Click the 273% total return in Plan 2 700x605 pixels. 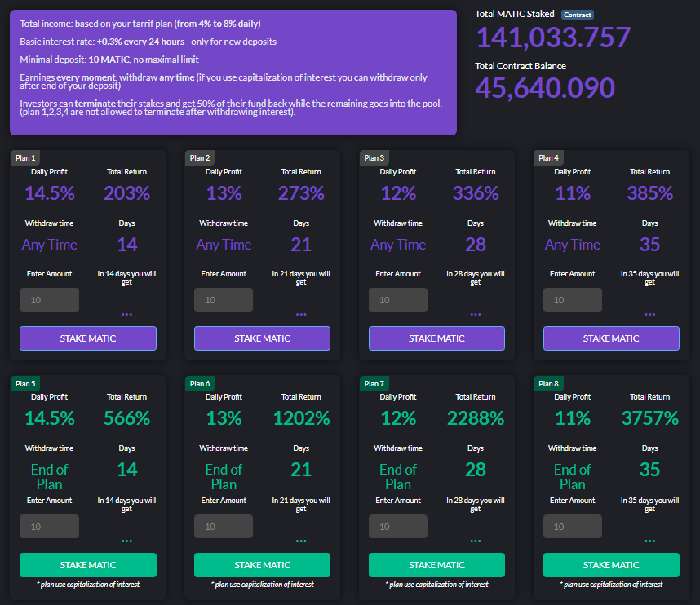pyautogui.click(x=301, y=193)
